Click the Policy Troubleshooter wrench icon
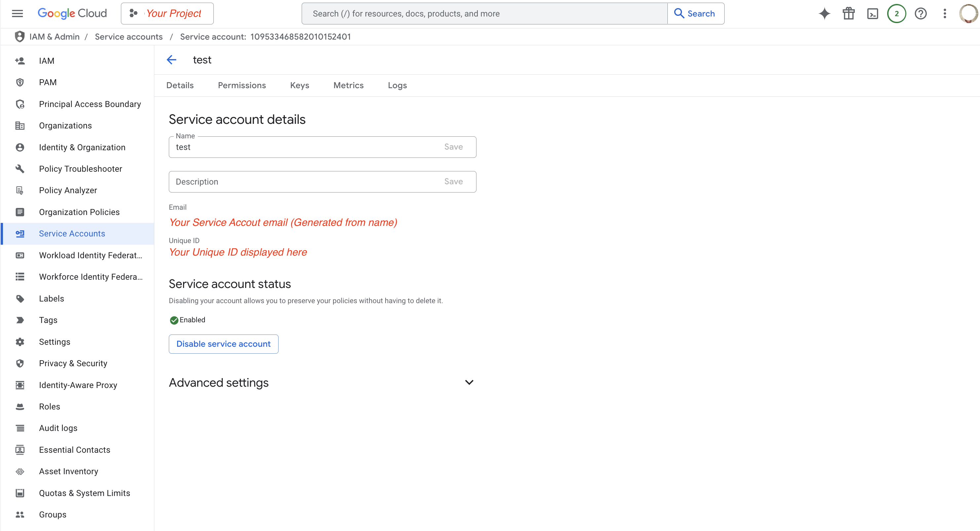This screenshot has height=531, width=980. coord(20,169)
